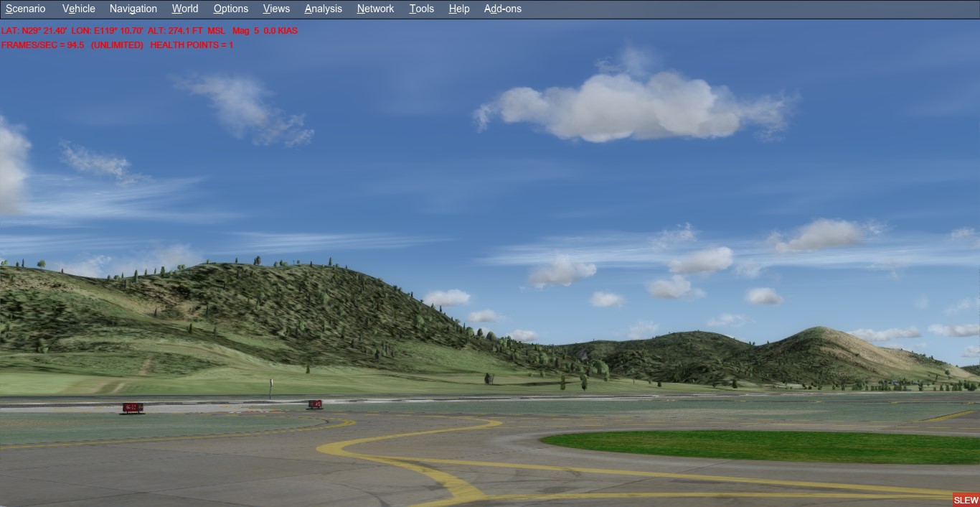Click the LAT/LON coordinates readout
The height and width of the screenshot is (507, 980).
point(72,31)
